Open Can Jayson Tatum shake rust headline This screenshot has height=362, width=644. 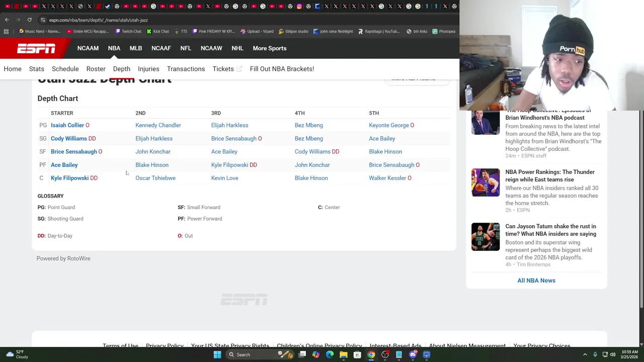click(551, 230)
